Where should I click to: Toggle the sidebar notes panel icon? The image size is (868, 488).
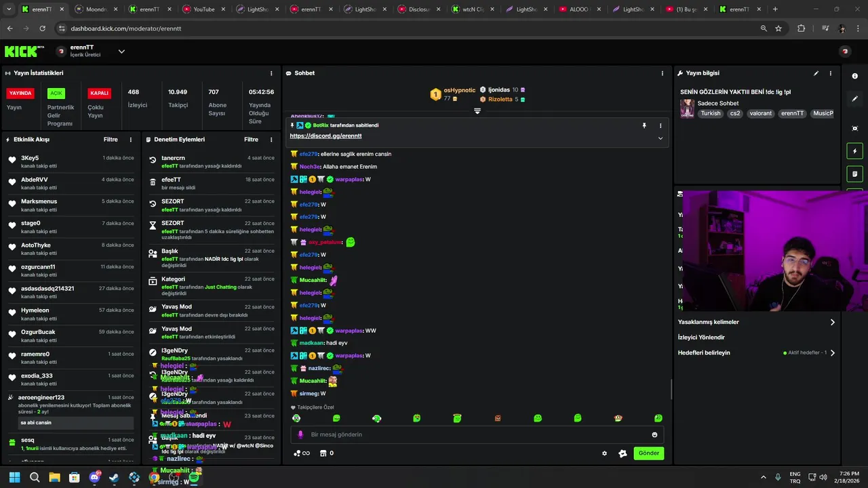[x=855, y=174]
